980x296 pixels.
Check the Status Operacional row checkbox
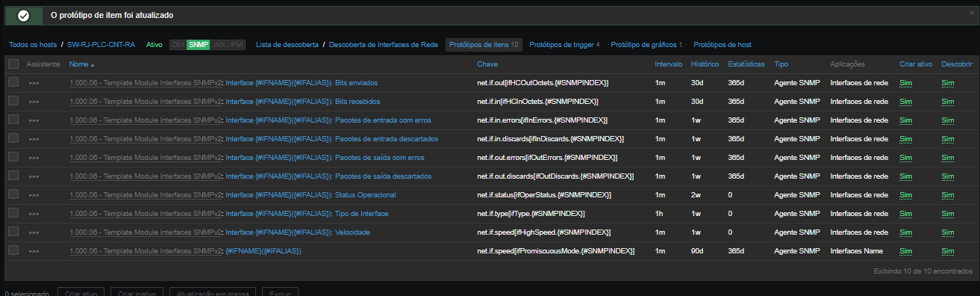(x=13, y=194)
